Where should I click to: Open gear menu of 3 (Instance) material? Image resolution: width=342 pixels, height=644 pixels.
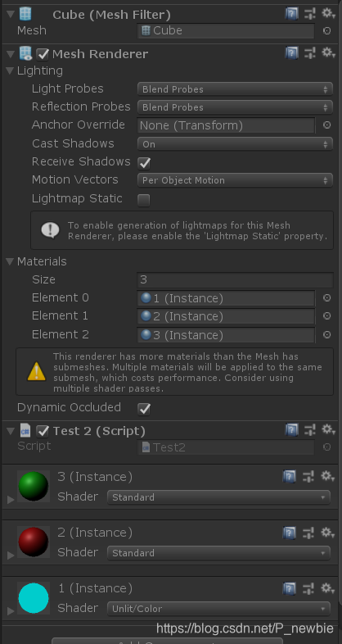pos(327,476)
